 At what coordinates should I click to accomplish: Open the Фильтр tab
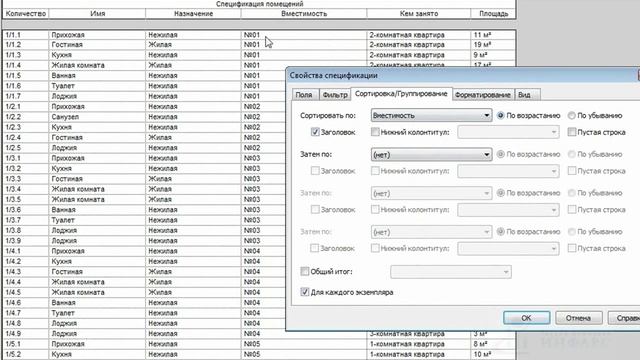tap(335, 95)
